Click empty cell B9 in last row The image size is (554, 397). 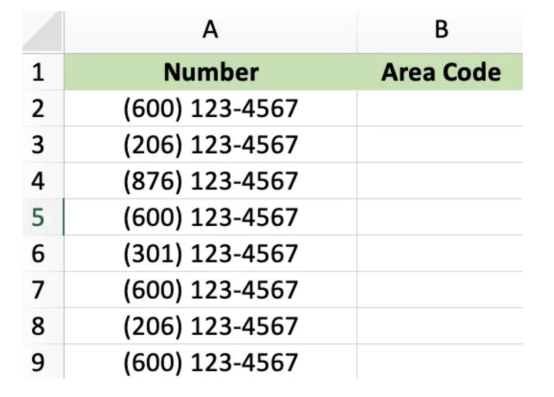tap(440, 362)
